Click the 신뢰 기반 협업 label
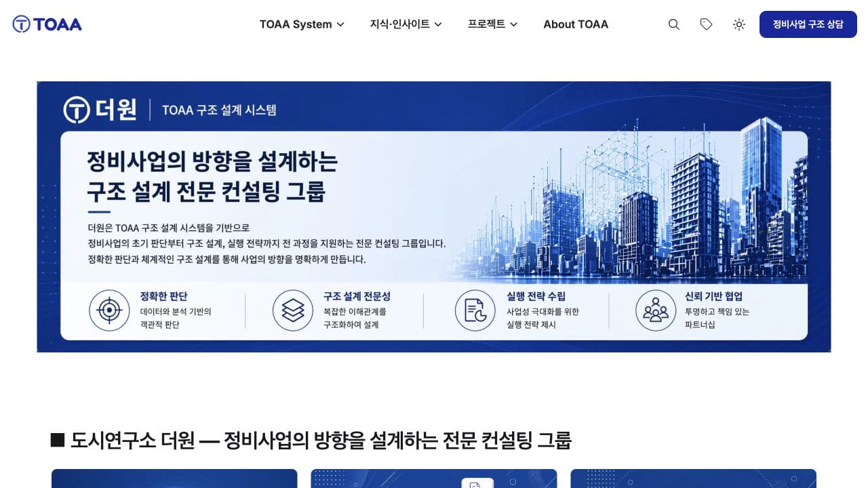Image resolution: width=868 pixels, height=488 pixels. tap(713, 296)
